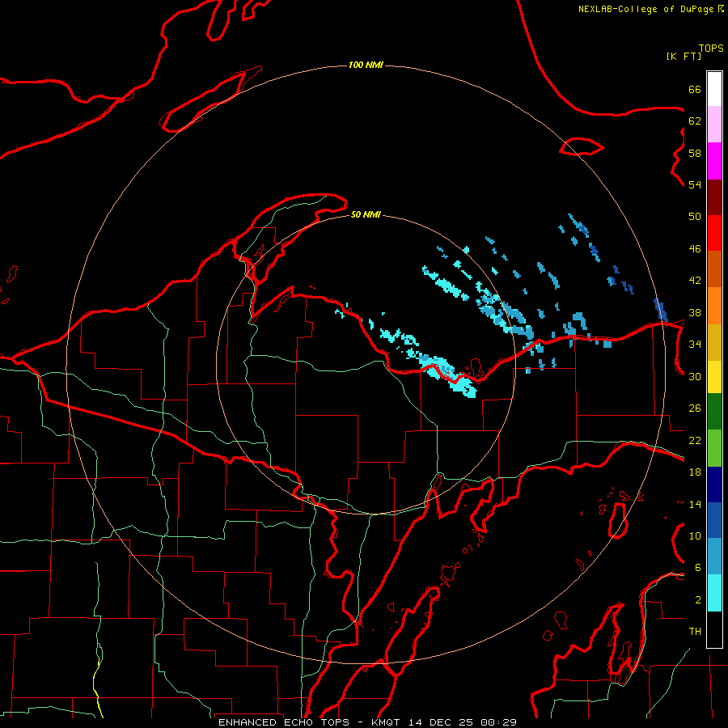Click the dark red 50-54 kft color band

click(714, 197)
